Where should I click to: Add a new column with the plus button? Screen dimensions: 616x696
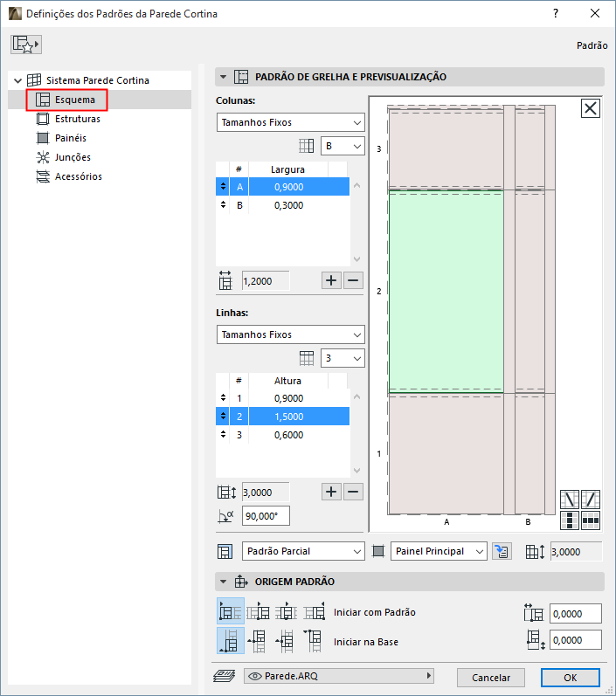pyautogui.click(x=331, y=280)
